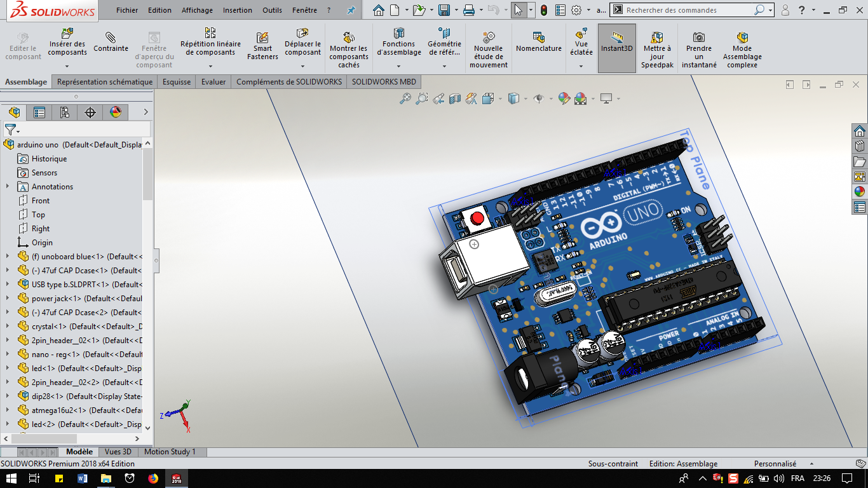Switch to Motion Study 1 tab
The height and width of the screenshot is (488, 868).
coord(170,452)
